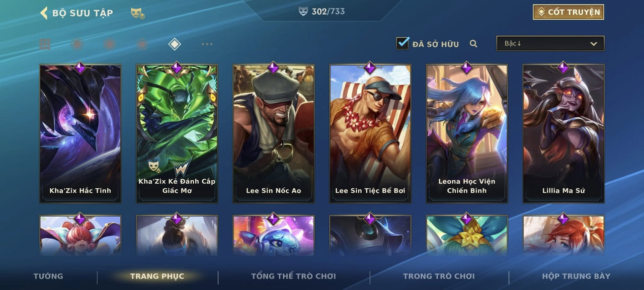This screenshot has width=644, height=290.
Task: Select the hexagon rarity filter icon
Action: coord(109,44)
